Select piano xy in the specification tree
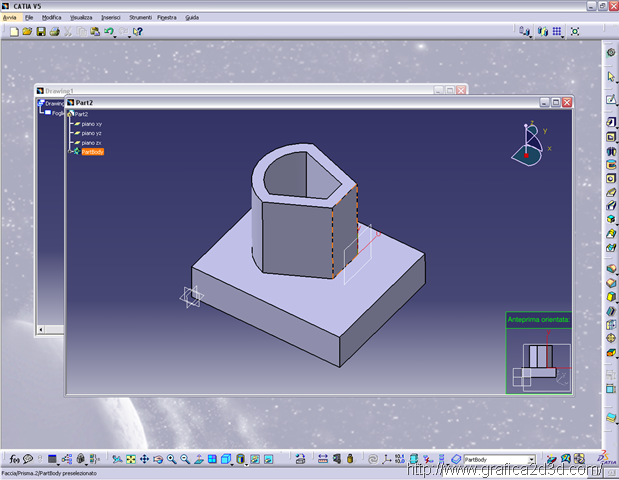619x480 pixels. pyautogui.click(x=91, y=123)
